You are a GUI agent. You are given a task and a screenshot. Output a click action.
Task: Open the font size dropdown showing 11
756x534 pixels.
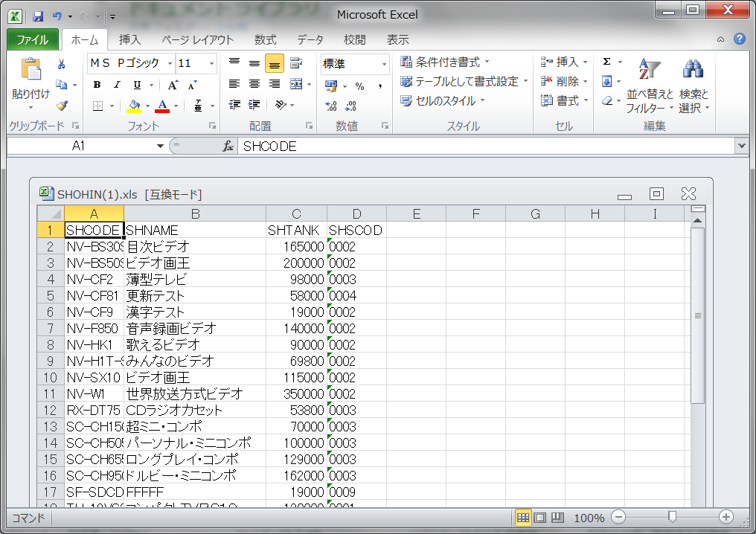point(211,64)
